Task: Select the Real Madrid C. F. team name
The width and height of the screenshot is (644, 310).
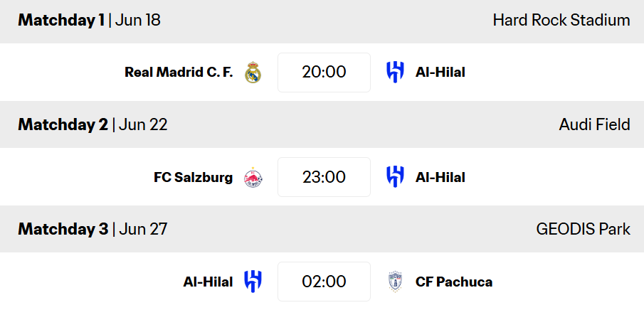Action: click(x=179, y=73)
